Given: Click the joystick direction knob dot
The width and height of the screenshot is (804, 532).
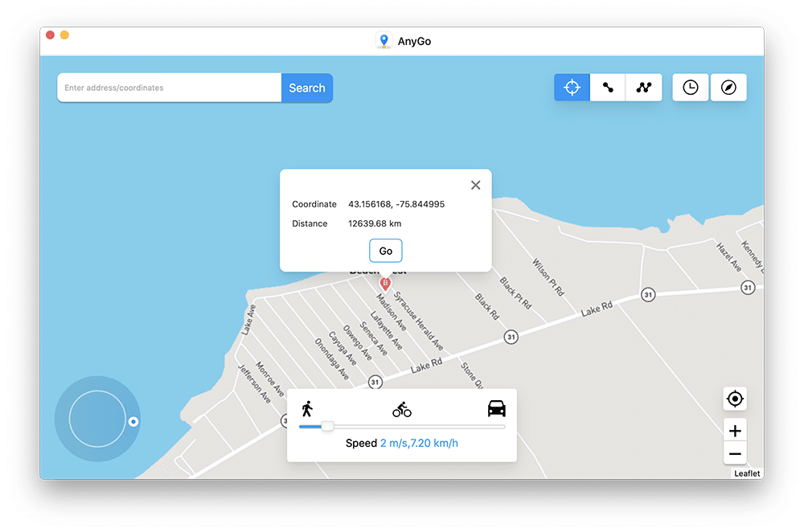Looking at the screenshot, I should click(133, 422).
